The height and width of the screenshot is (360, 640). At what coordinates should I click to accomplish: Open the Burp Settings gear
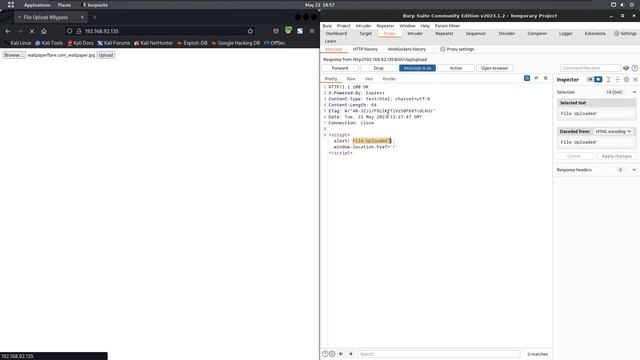point(625,33)
